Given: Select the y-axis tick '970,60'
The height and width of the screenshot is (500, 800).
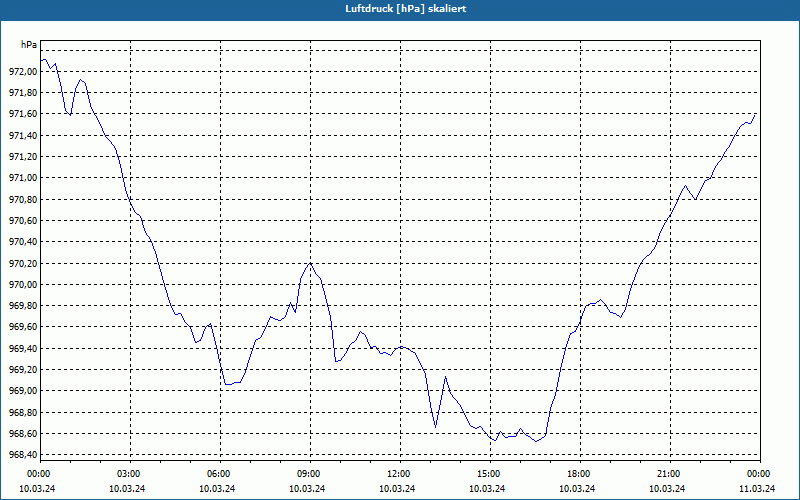Looking at the screenshot, I should pyautogui.click(x=23, y=221).
